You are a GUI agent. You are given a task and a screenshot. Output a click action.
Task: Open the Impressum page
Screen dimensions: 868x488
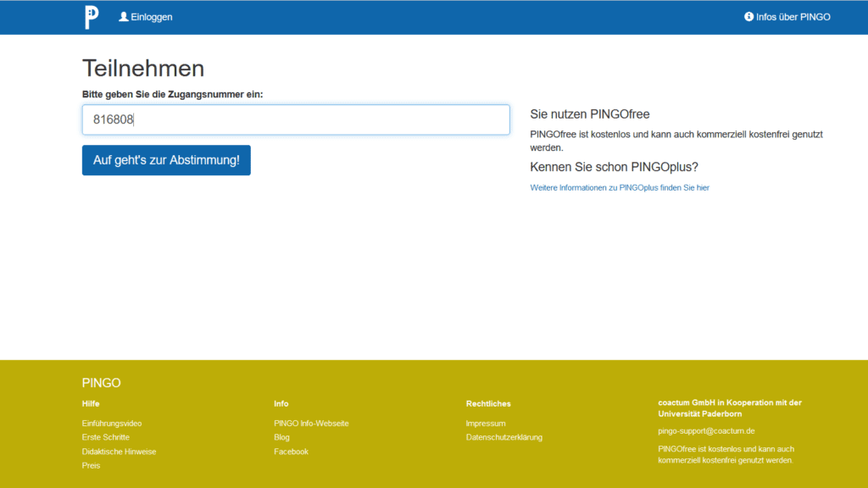[485, 423]
